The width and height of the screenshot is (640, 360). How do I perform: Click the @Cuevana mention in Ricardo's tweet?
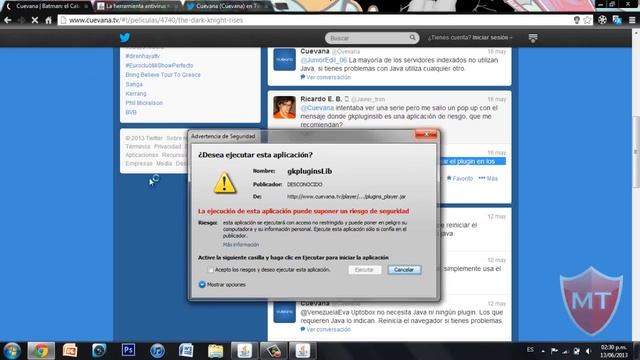[317, 108]
